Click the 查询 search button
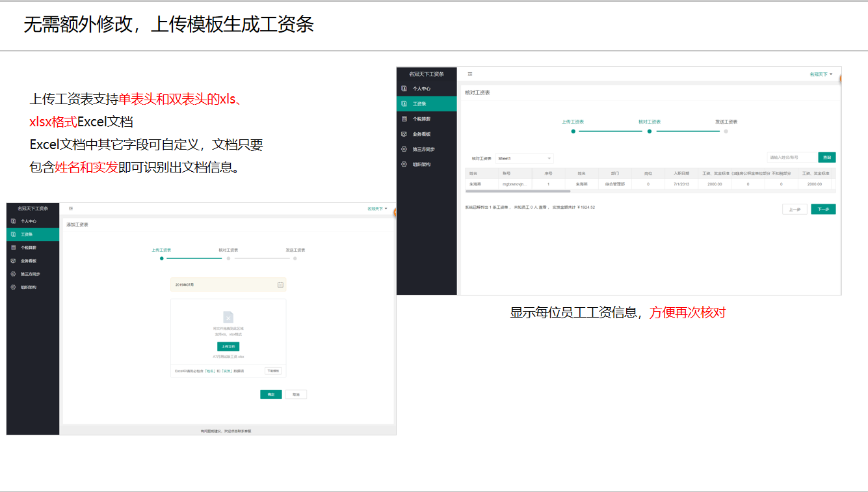868x492 pixels. point(827,157)
